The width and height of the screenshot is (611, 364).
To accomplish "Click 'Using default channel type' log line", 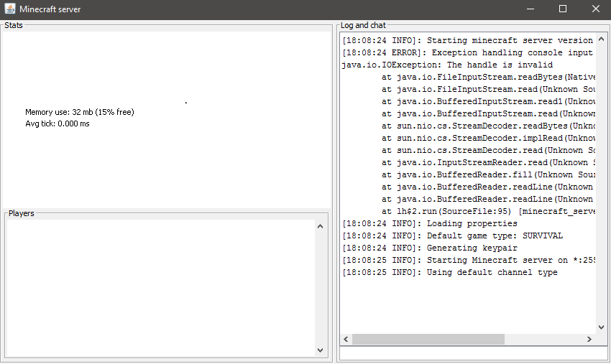I will [x=450, y=272].
